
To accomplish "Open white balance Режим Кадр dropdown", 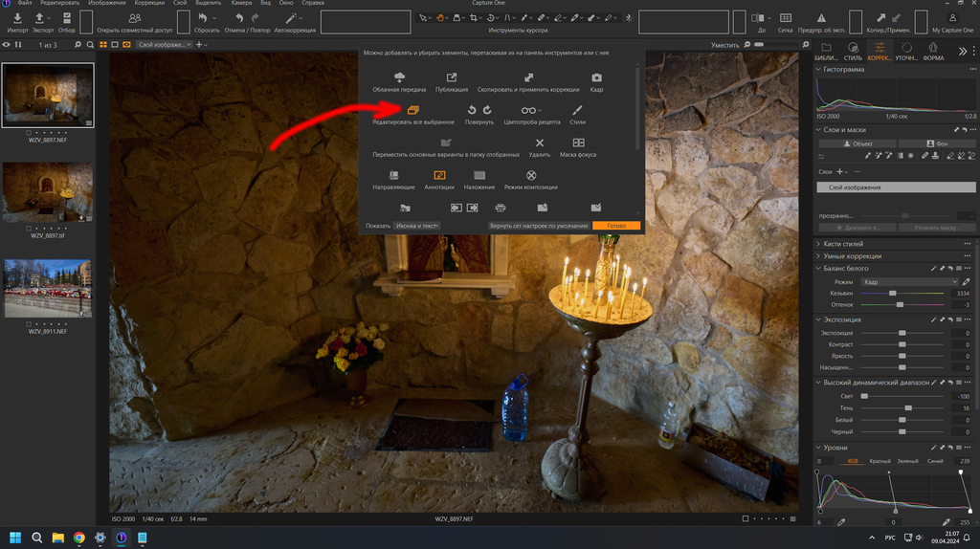I will coord(909,282).
